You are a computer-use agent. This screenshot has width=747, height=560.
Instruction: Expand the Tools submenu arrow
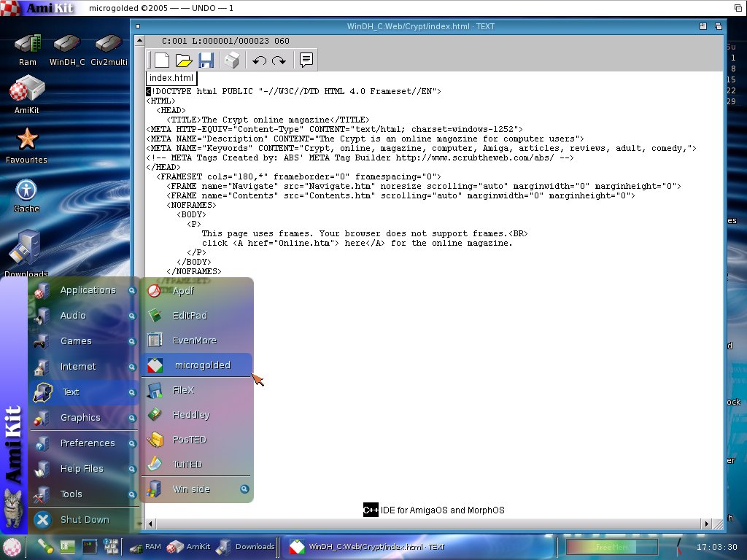132,495
